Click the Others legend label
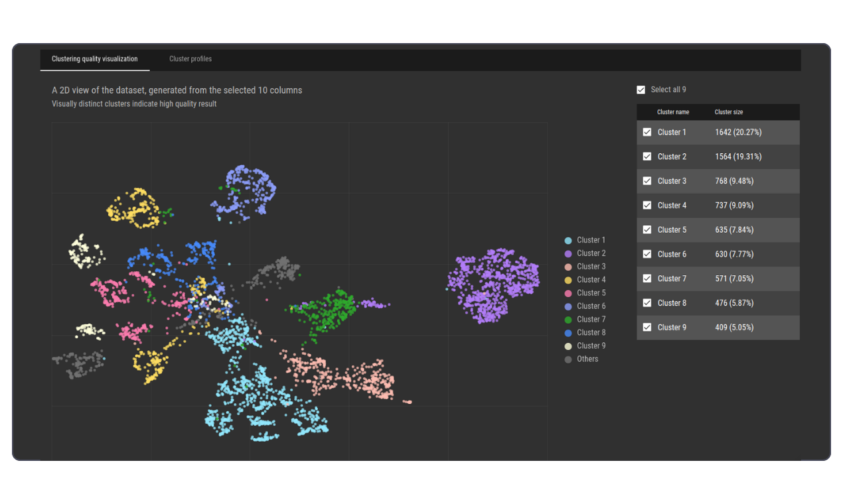The width and height of the screenshot is (843, 504). (587, 359)
